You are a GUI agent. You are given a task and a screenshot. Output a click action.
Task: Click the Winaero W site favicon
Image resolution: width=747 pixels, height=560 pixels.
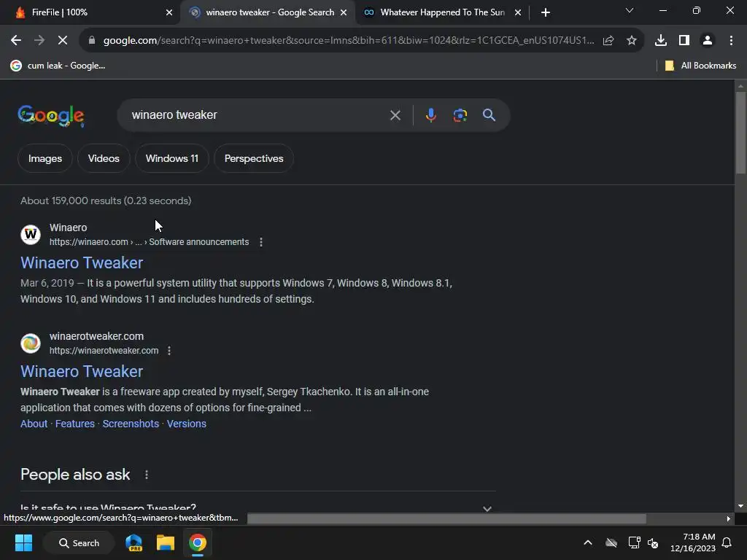click(x=31, y=235)
